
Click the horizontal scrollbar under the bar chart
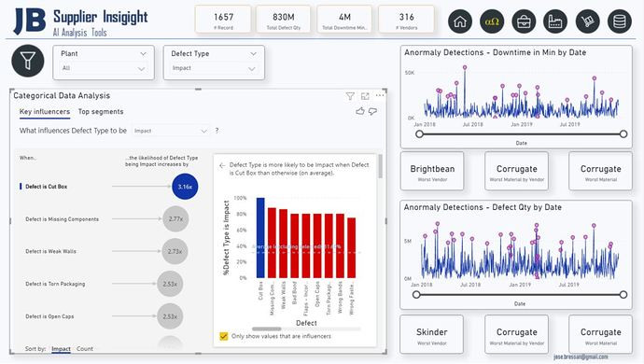[x=267, y=329]
